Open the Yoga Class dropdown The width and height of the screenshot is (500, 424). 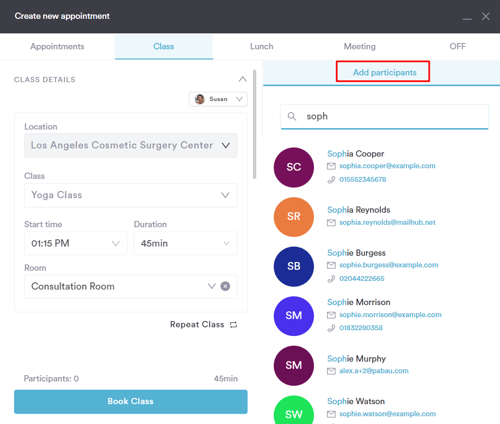click(x=131, y=195)
